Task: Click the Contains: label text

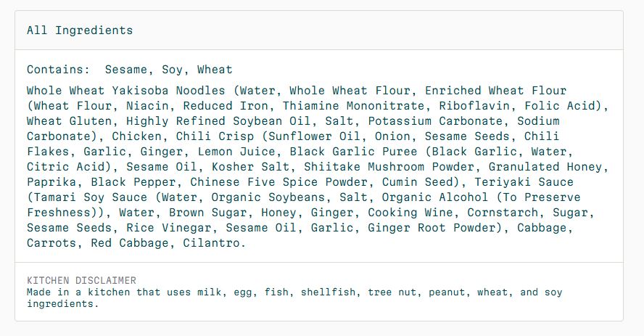Action: coord(58,70)
